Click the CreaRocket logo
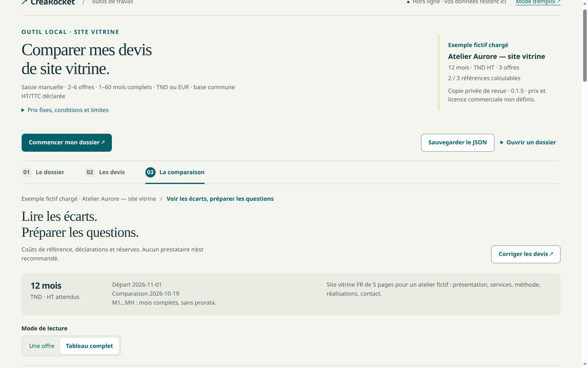 click(48, 2)
